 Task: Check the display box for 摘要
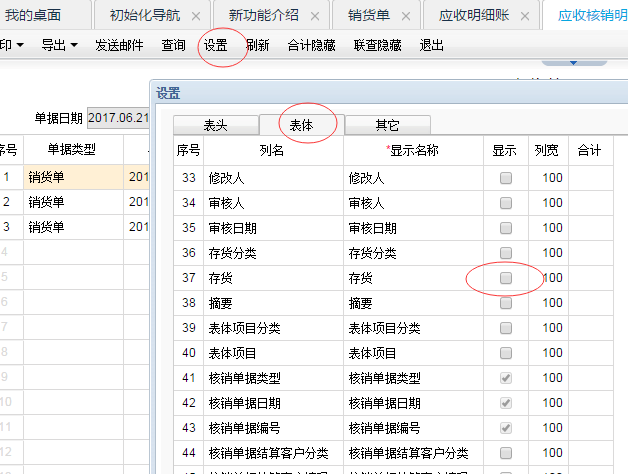[506, 303]
